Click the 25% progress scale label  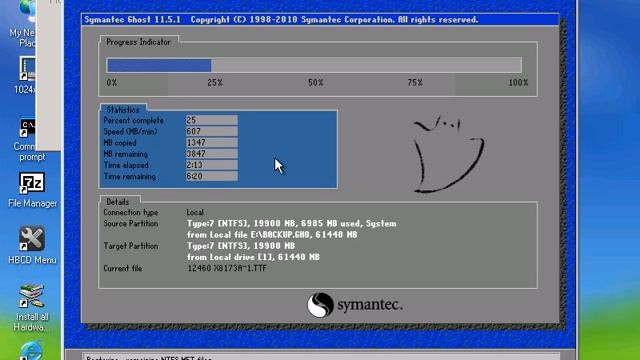(215, 82)
